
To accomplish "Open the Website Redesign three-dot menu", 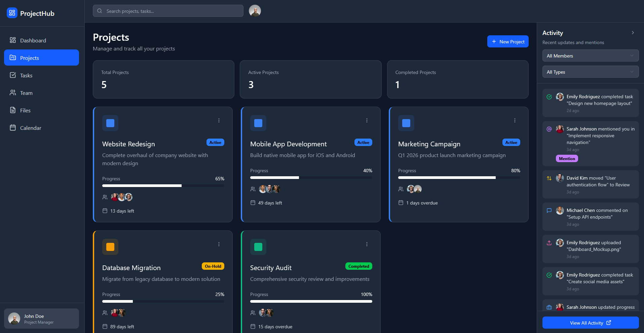I will point(219,120).
